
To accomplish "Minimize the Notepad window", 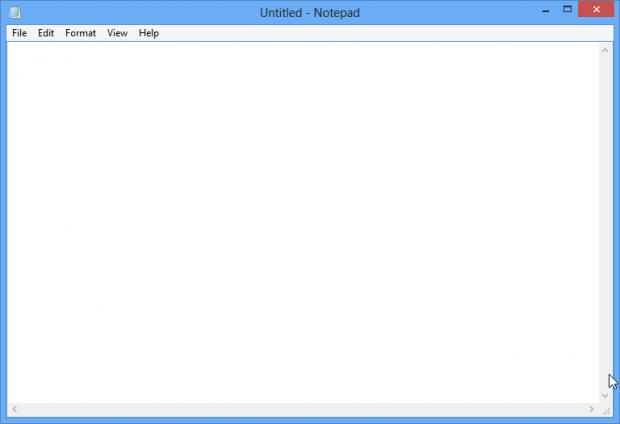I will (546, 10).
